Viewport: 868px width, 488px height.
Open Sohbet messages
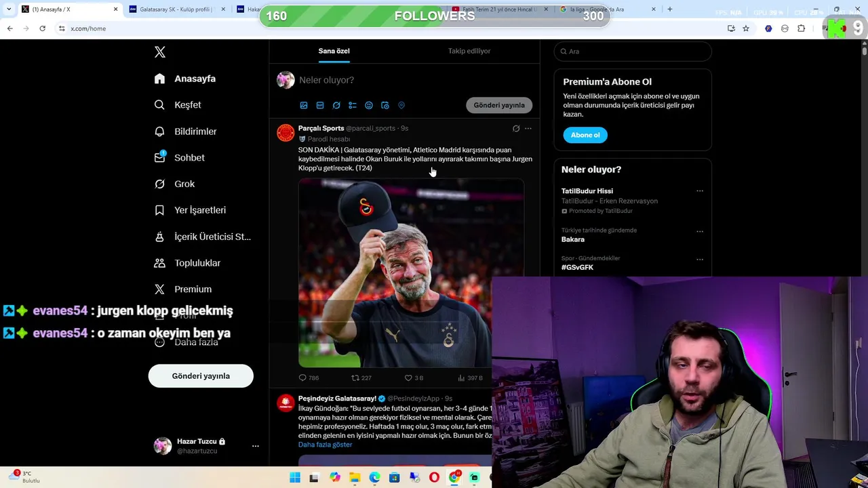pyautogui.click(x=179, y=158)
